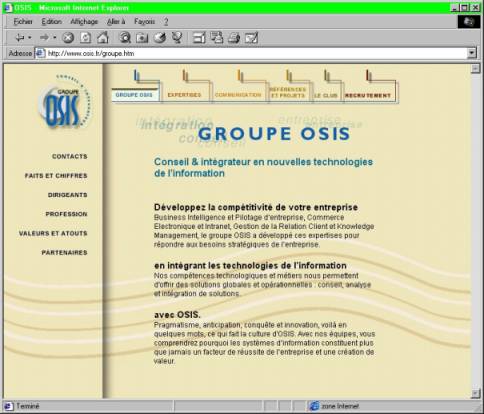Open the VALEURS ET ATOUTS link
Screen dimensions: 484x414
coord(53,233)
